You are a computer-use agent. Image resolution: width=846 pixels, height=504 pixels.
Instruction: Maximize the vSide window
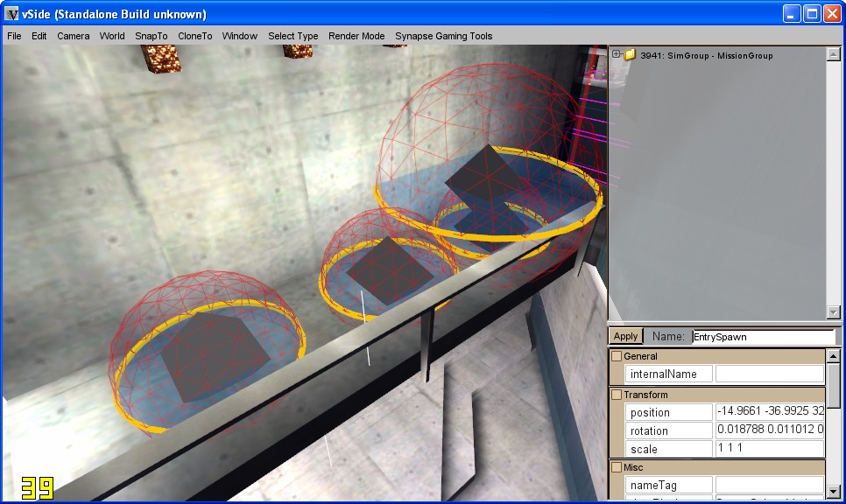[x=812, y=14]
